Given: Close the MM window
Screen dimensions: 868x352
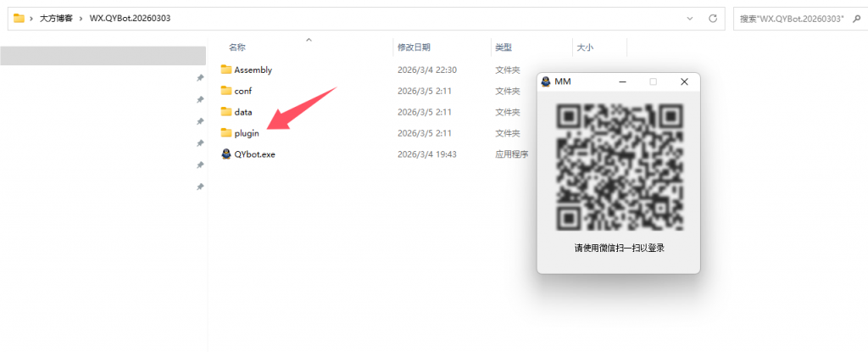Looking at the screenshot, I should point(684,81).
